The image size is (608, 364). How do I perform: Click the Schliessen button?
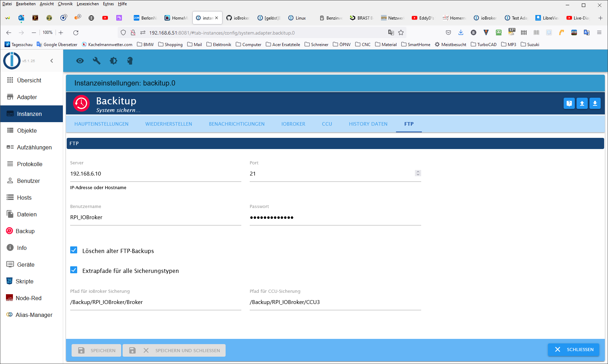(x=573, y=350)
